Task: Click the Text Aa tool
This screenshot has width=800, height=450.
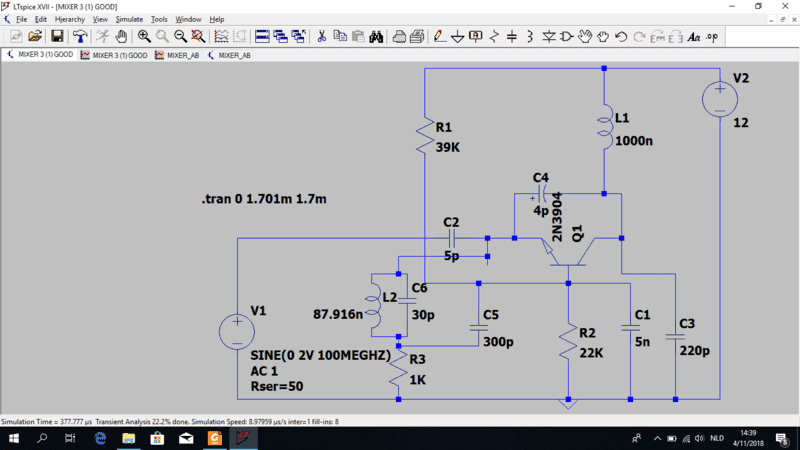Action: (x=694, y=36)
